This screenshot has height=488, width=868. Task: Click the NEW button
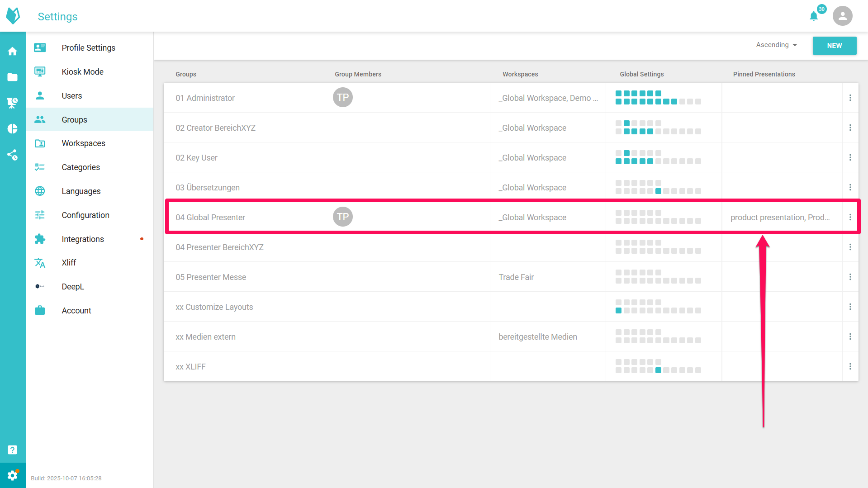pyautogui.click(x=834, y=46)
